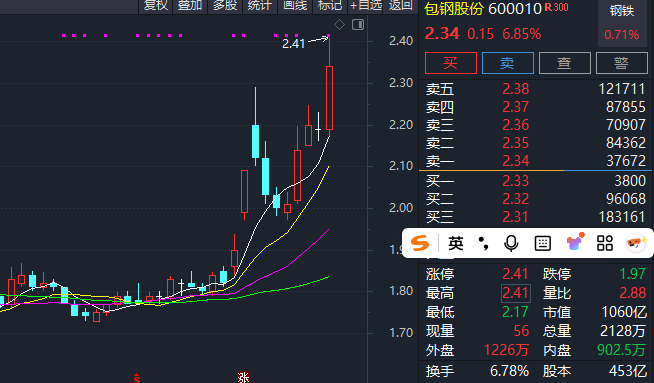
Task: Select the 画线 drawing tools tab
Action: (295, 6)
